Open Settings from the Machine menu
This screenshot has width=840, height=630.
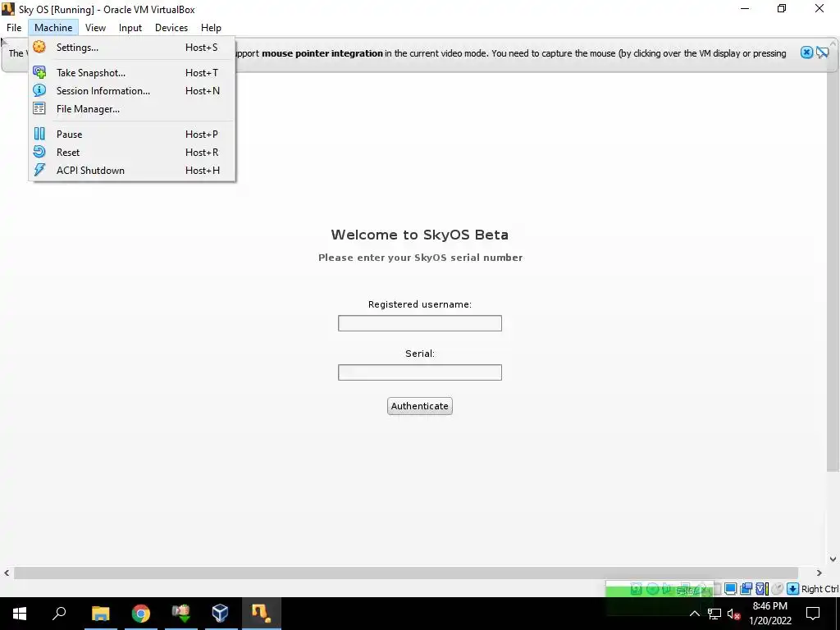132,47
